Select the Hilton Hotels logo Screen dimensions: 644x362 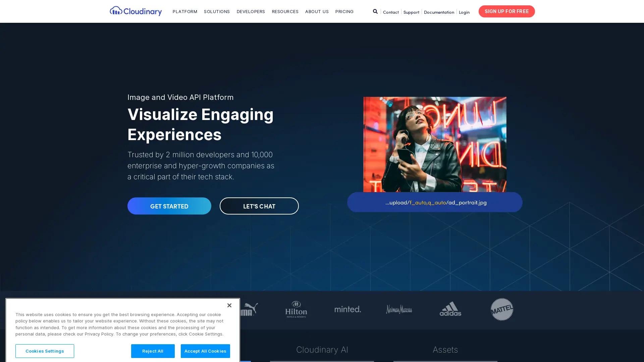point(296,309)
